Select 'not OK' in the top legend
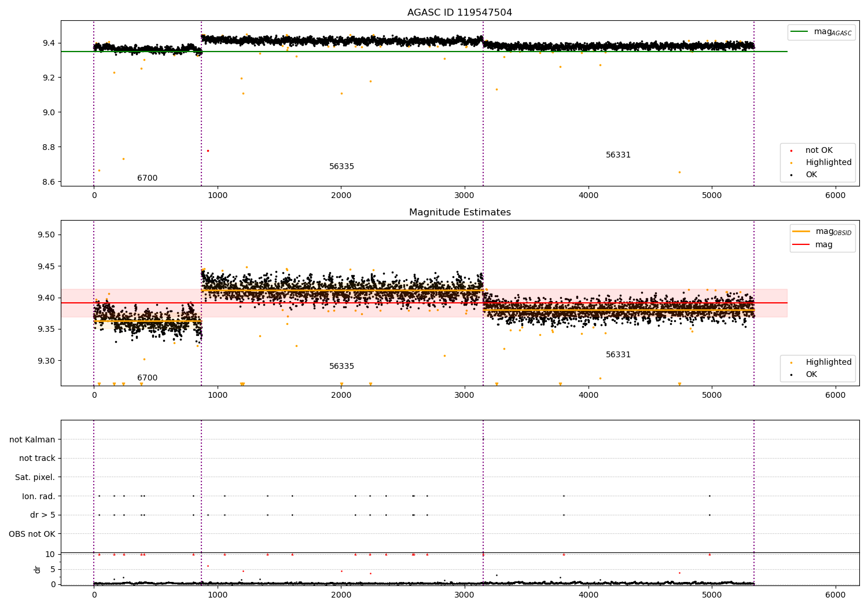 [x=819, y=151]
